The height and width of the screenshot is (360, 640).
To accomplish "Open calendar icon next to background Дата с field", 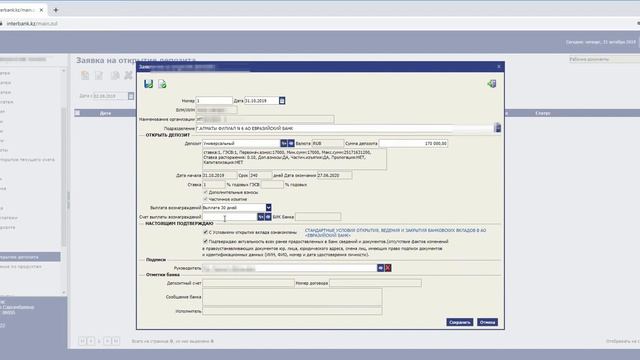I will [x=131, y=96].
